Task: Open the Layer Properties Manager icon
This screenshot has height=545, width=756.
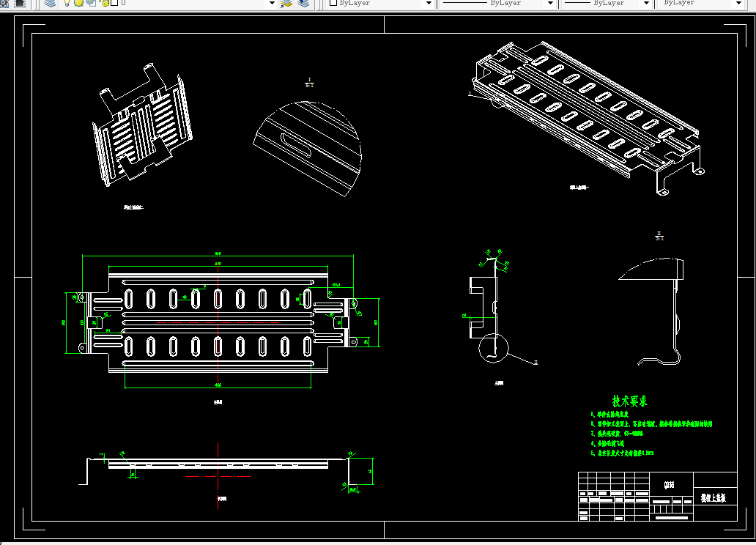Action: pyautogui.click(x=50, y=3)
